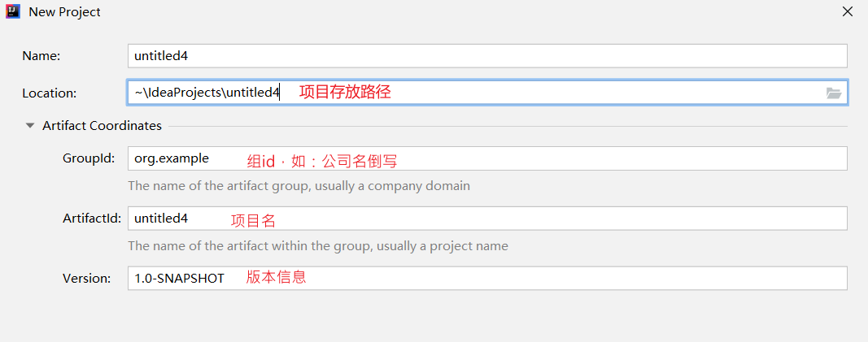Click the Artifact Coordinates section heading
This screenshot has height=342, width=868.
pyautogui.click(x=102, y=126)
